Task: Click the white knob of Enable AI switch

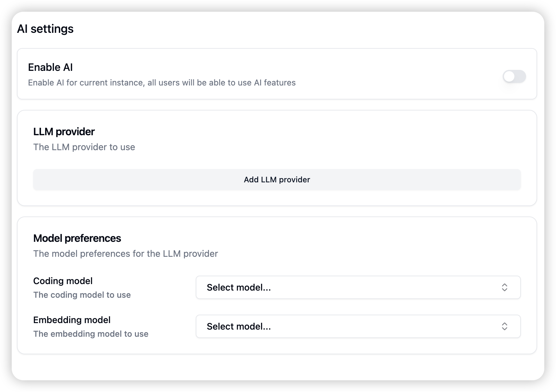Action: (509, 76)
